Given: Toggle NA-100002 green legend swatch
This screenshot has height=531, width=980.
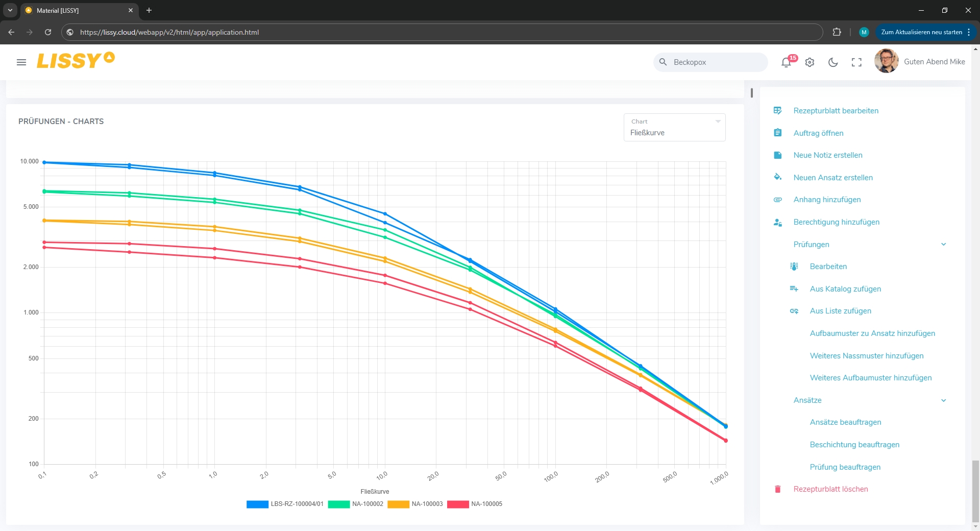Looking at the screenshot, I should [x=339, y=504].
